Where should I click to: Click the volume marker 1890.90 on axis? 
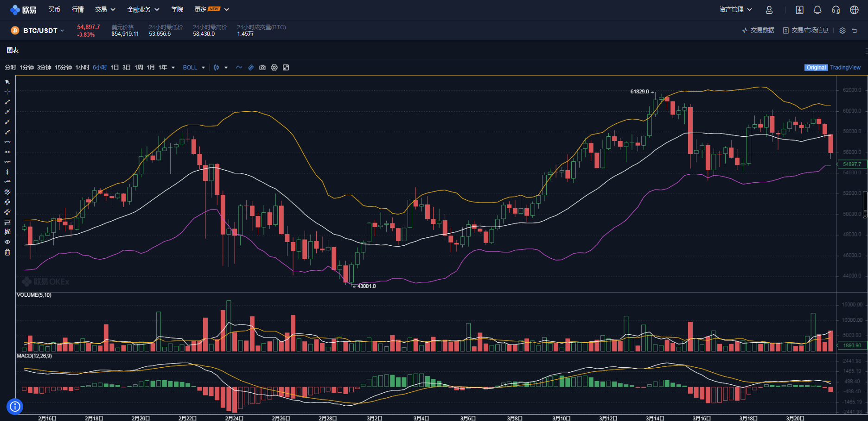852,345
